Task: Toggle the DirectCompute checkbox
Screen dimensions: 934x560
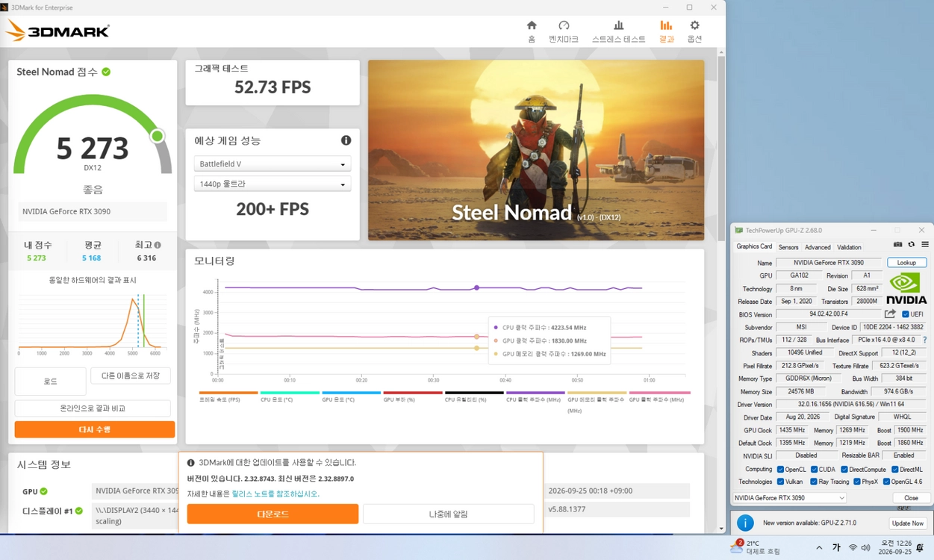Action: point(844,470)
